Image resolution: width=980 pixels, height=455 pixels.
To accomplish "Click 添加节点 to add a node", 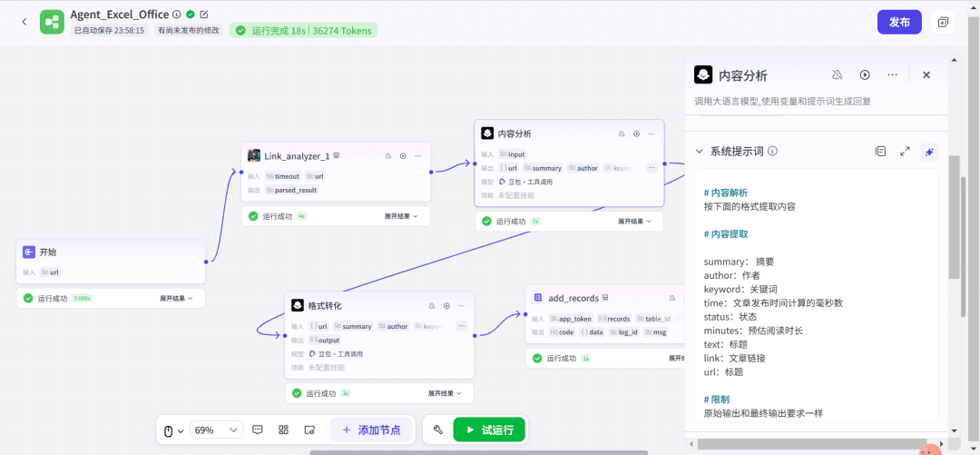I will [x=371, y=430].
